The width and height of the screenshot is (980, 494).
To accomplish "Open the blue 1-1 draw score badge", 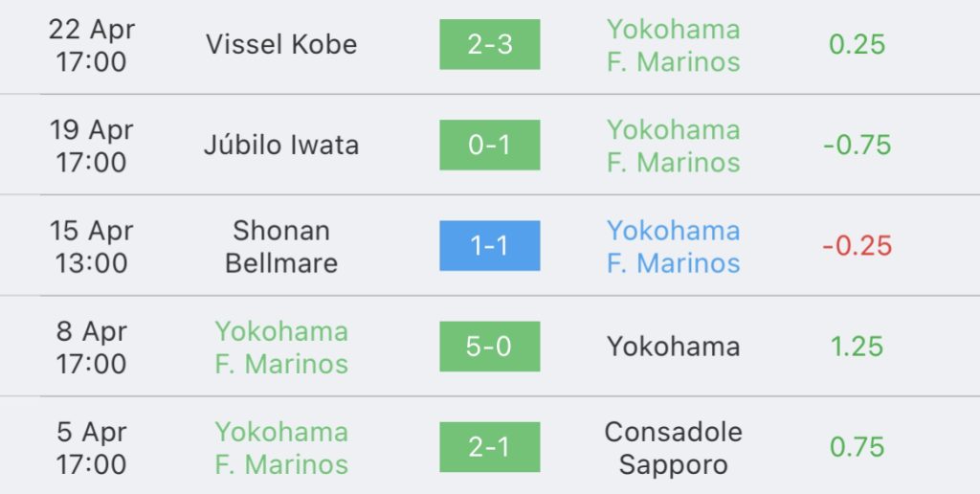I will (x=489, y=246).
